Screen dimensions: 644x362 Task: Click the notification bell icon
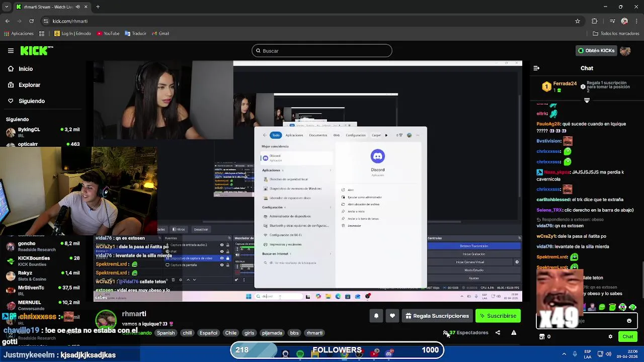[x=376, y=316]
